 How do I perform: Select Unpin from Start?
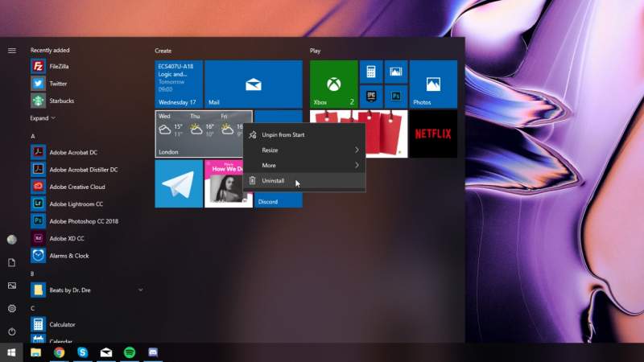click(x=304, y=134)
